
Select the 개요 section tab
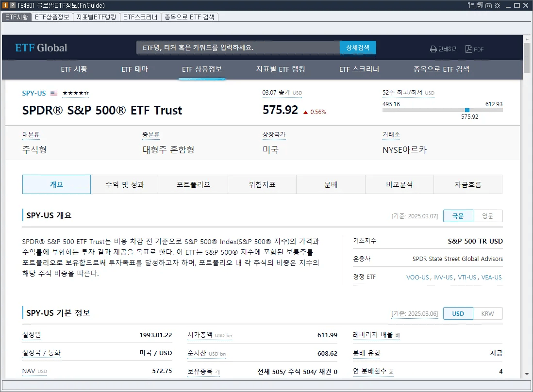[x=56, y=184]
